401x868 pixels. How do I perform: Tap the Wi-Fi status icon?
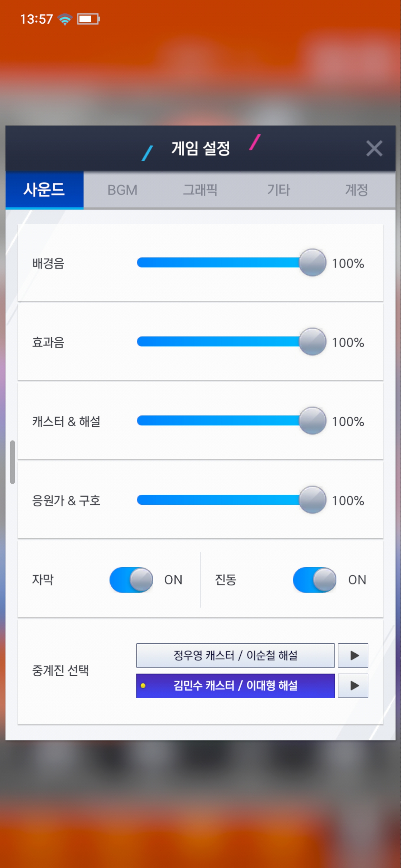coord(65,19)
